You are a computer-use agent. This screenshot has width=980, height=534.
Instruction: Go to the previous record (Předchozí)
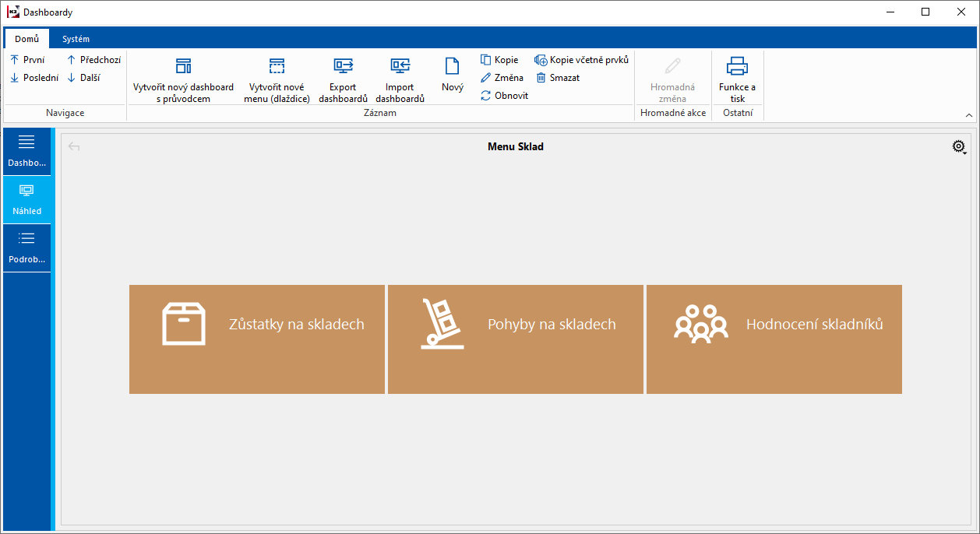pyautogui.click(x=93, y=60)
